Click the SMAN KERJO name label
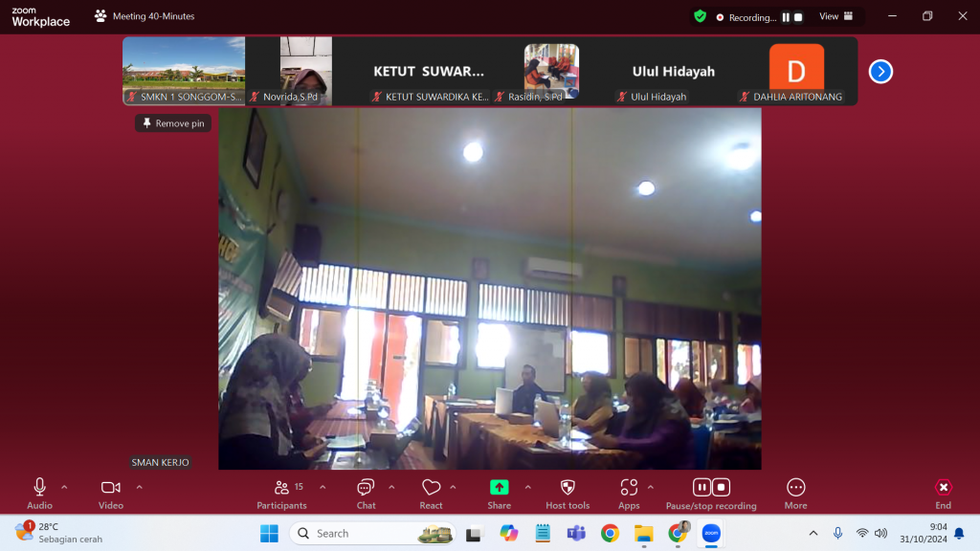Image resolution: width=980 pixels, height=551 pixels. coord(160,462)
